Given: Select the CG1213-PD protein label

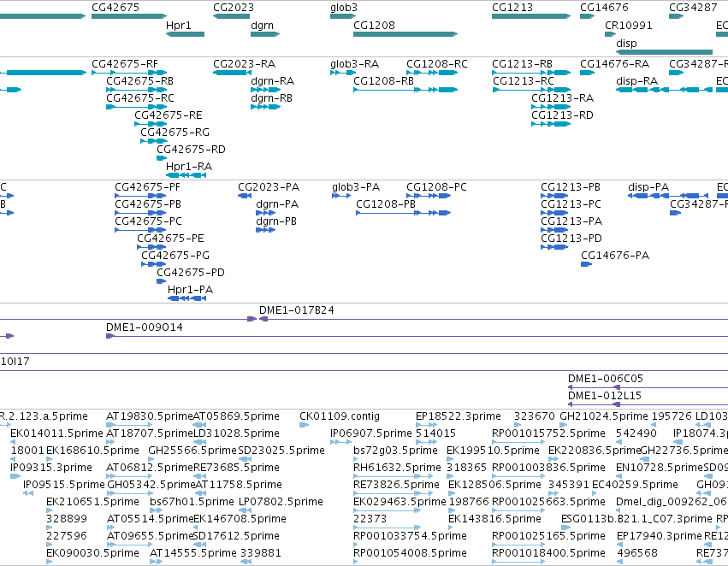Looking at the screenshot, I should point(571,239).
